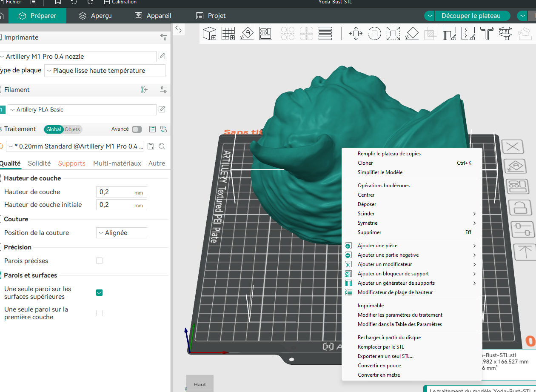536x392 pixels.
Task: Select the Add cube primitive icon
Action: 209,33
